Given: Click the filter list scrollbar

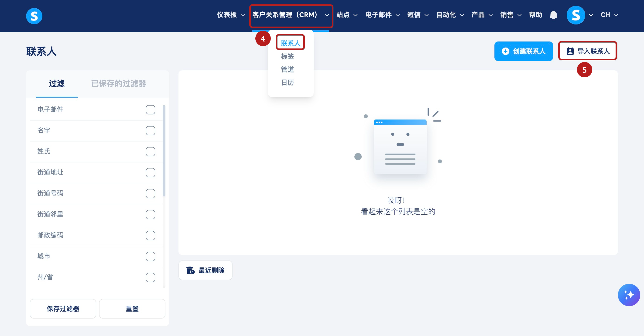Looking at the screenshot, I should (164, 151).
